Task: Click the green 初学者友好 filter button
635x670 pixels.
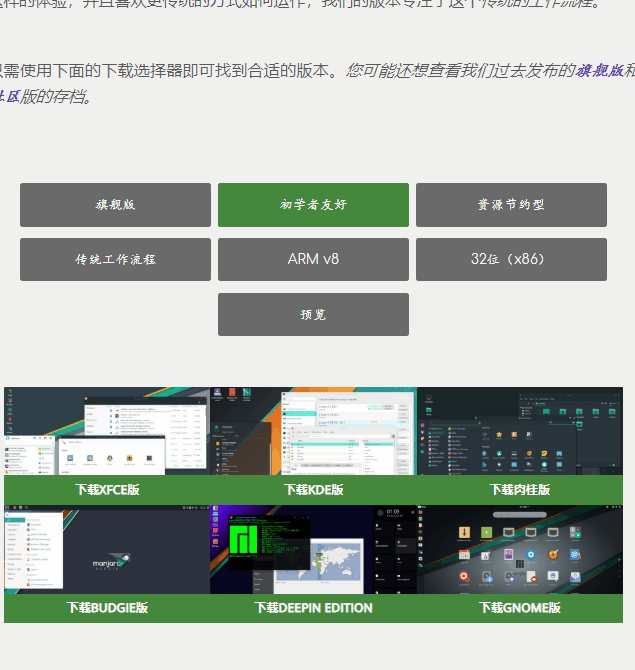Action: (x=313, y=205)
